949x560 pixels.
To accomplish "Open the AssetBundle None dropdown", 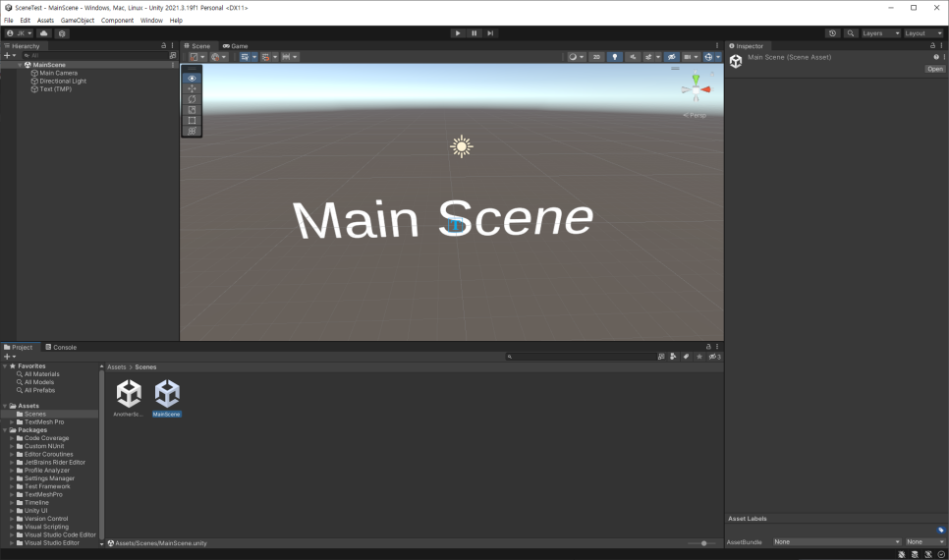I will 836,542.
